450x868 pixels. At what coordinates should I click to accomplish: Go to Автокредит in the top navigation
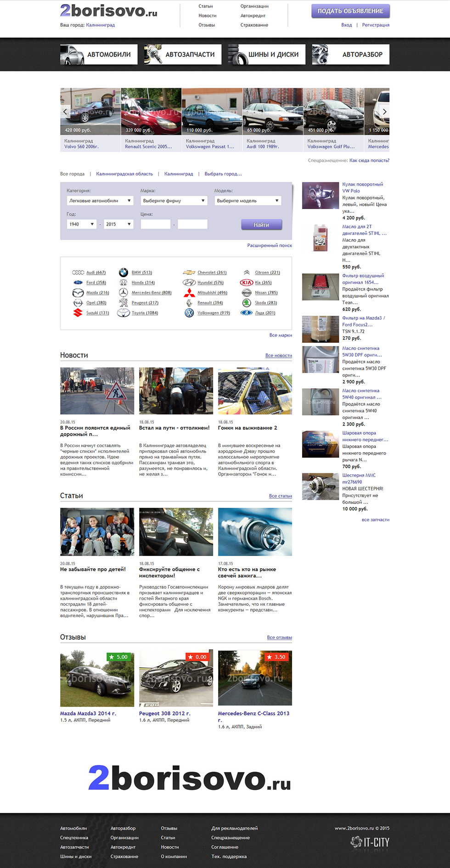tap(253, 16)
